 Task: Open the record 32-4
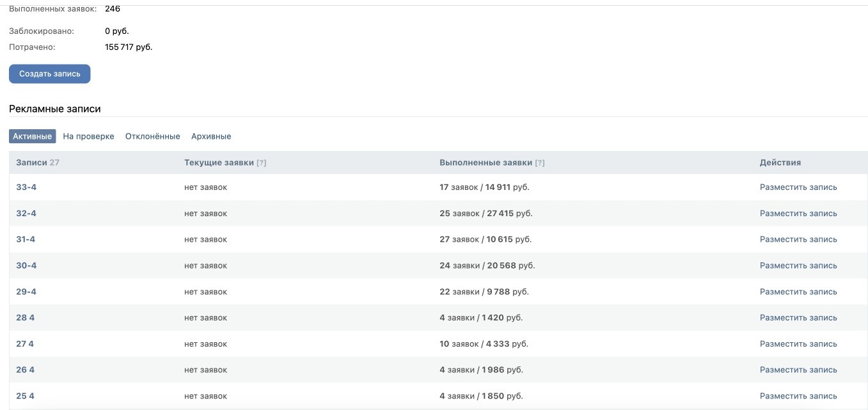(x=26, y=214)
